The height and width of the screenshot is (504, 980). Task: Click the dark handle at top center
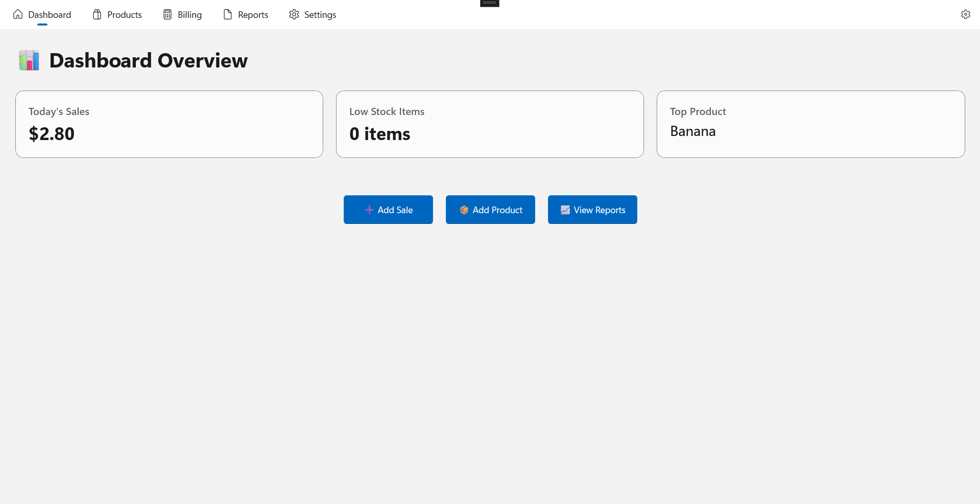490,3
